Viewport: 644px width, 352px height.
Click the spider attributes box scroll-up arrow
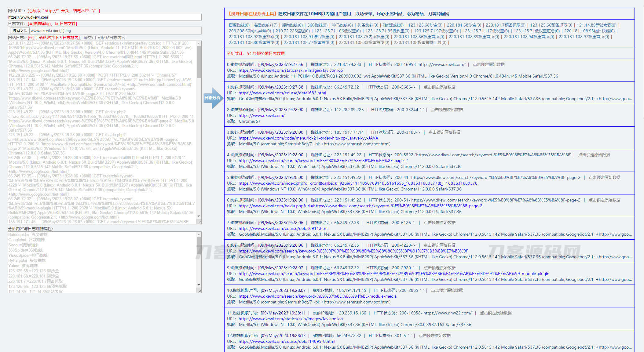pos(199,234)
